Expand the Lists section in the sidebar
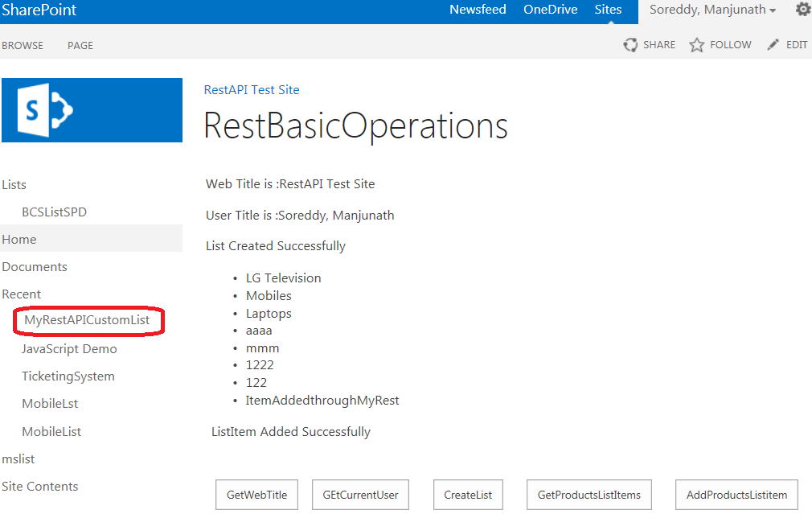Image resolution: width=812 pixels, height=514 pixels. [14, 184]
